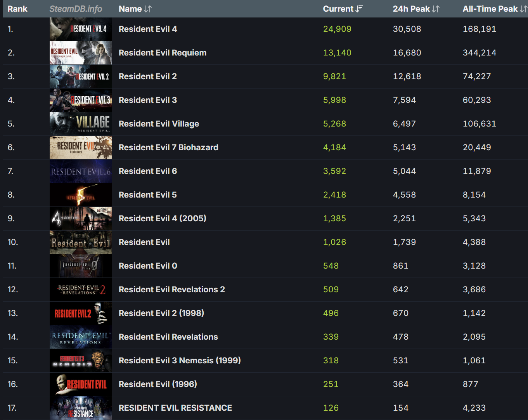
Task: Click the All-Time Peak column header
Action: pyautogui.click(x=490, y=9)
